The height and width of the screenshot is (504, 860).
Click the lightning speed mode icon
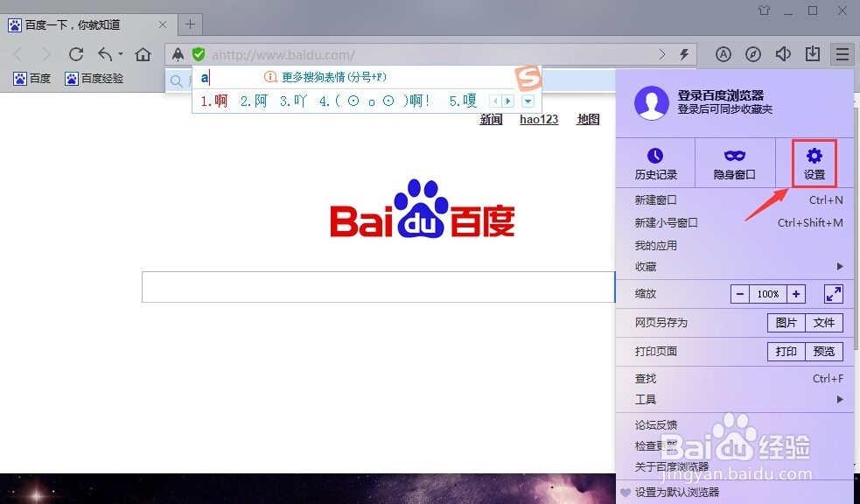pyautogui.click(x=684, y=54)
